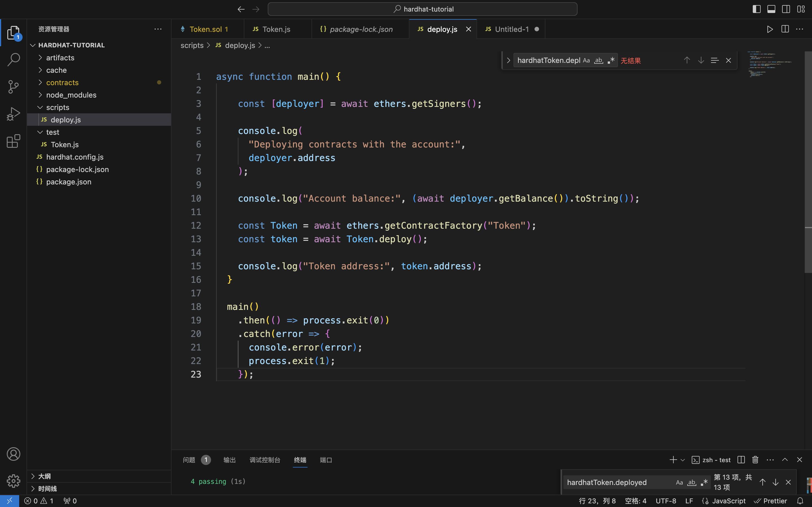Go back with the navigation arrow
Viewport: 812px width, 507px height.
point(241,9)
